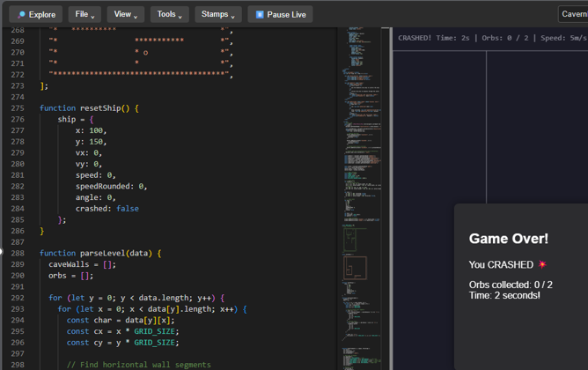Image resolution: width=588 pixels, height=370 pixels.
Task: Click line number 292
Action: pos(18,298)
